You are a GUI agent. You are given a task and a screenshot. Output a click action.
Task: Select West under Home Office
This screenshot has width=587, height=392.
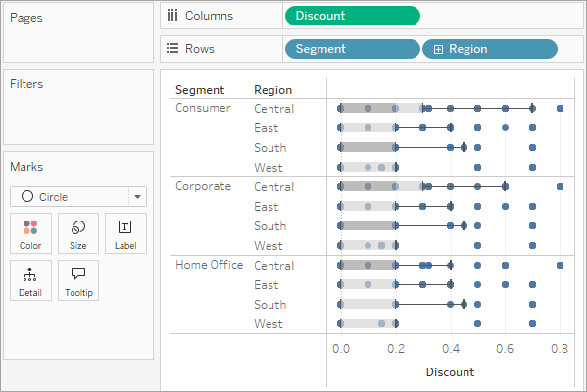[269, 323]
